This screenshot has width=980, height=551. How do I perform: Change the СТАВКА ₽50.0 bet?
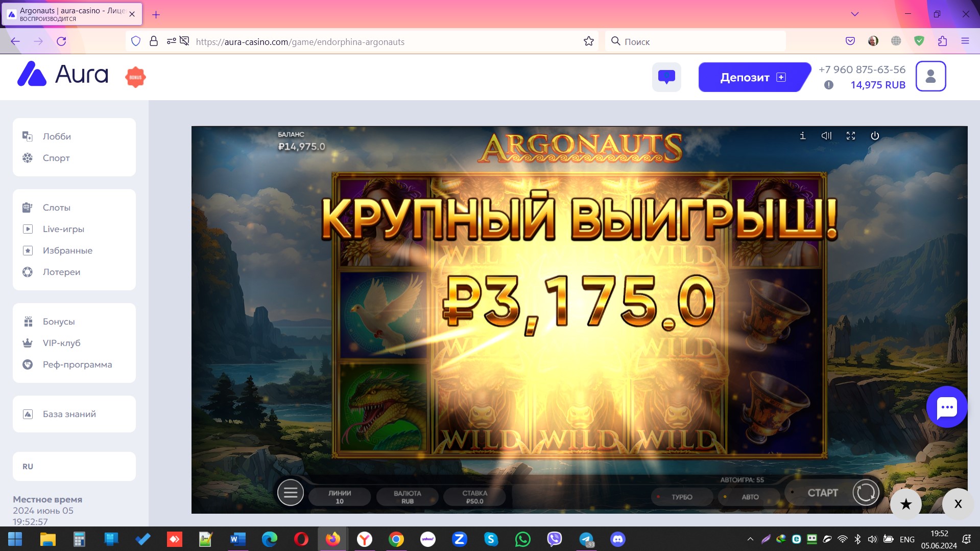(474, 497)
